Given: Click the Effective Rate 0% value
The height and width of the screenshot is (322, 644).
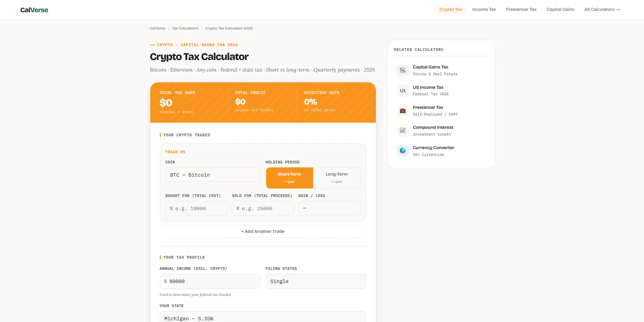Looking at the screenshot, I should [x=310, y=102].
